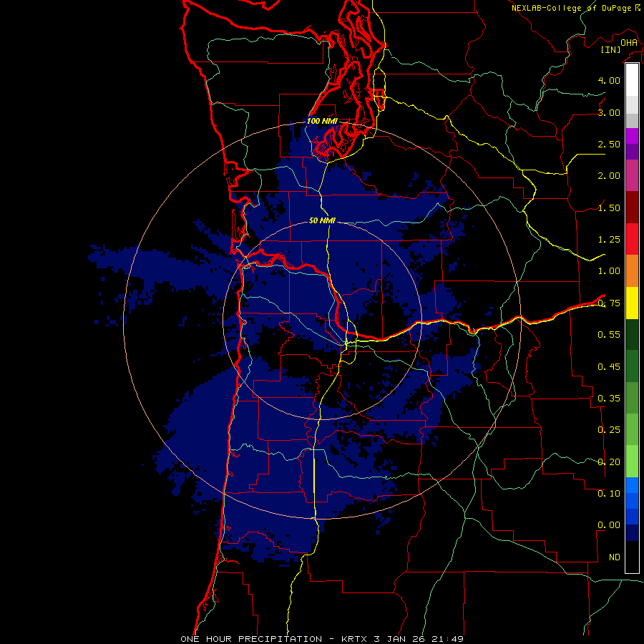Select the light green swatch beside 0.20
The image size is (644, 644).
pos(632,462)
